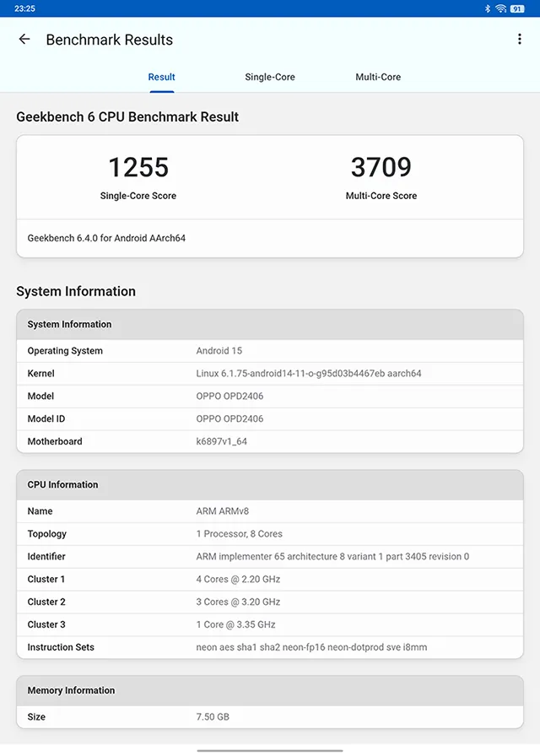This screenshot has width=540, height=756.
Task: Switch to the Single-Core tab
Action: [x=269, y=77]
